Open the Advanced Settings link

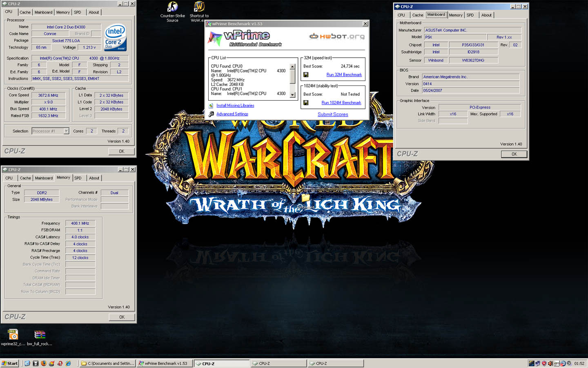point(232,114)
